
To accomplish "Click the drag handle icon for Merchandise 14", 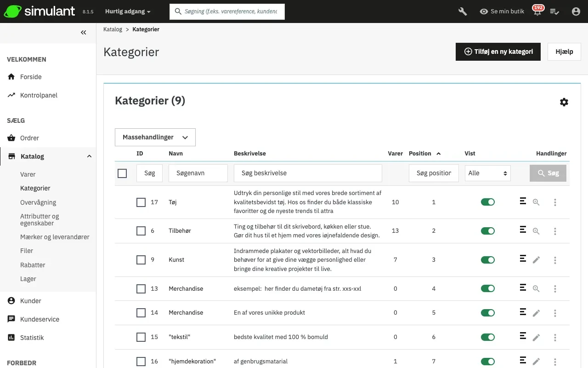I will (x=523, y=312).
